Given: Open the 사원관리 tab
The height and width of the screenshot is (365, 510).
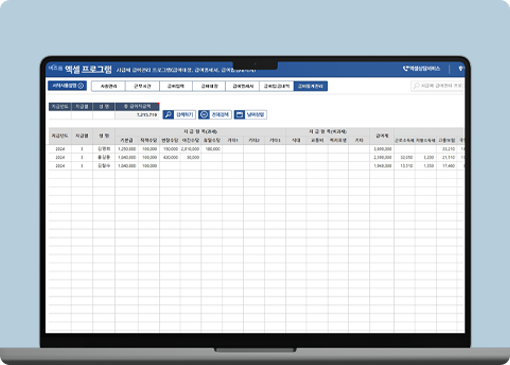Looking at the screenshot, I should [x=108, y=86].
